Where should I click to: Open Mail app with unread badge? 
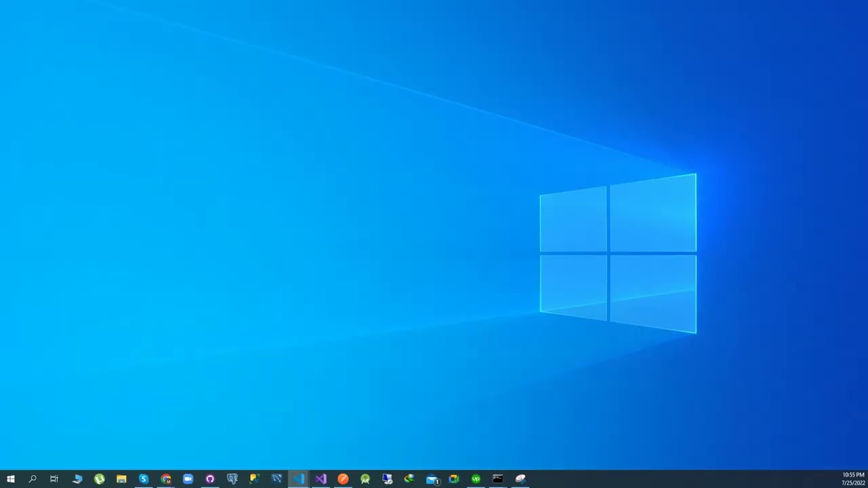click(432, 479)
